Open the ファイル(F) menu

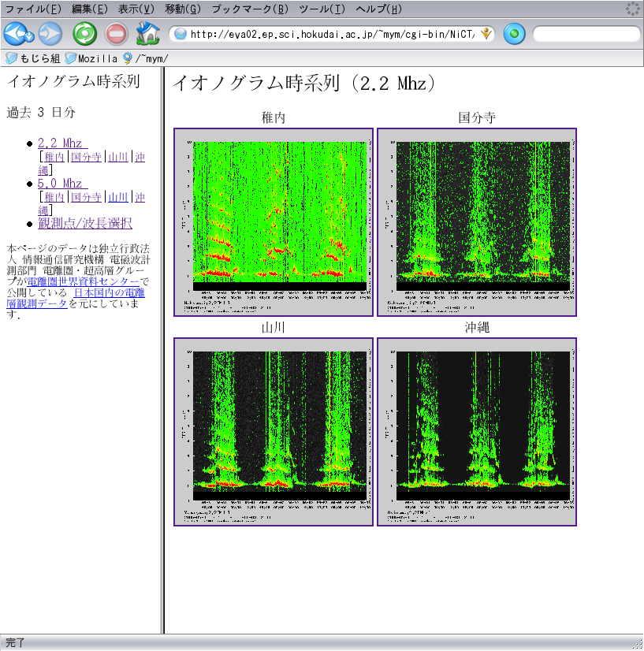tap(33, 9)
